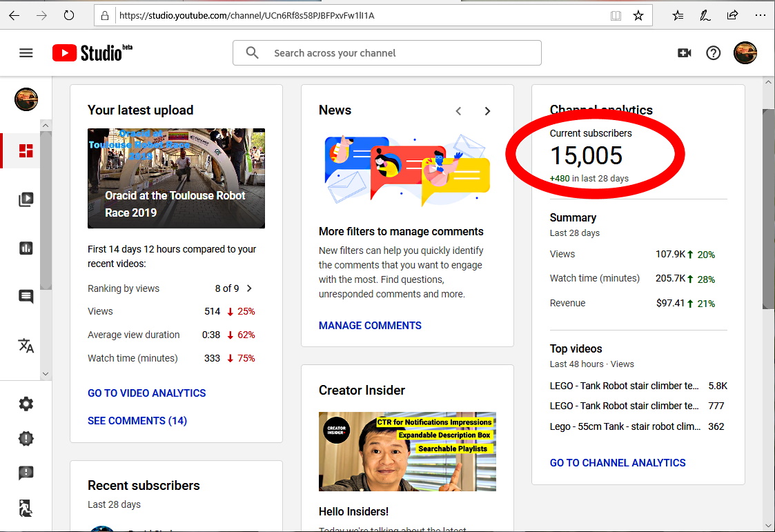Open the hamburger navigation menu
Screen dimensions: 775x532
26,53
